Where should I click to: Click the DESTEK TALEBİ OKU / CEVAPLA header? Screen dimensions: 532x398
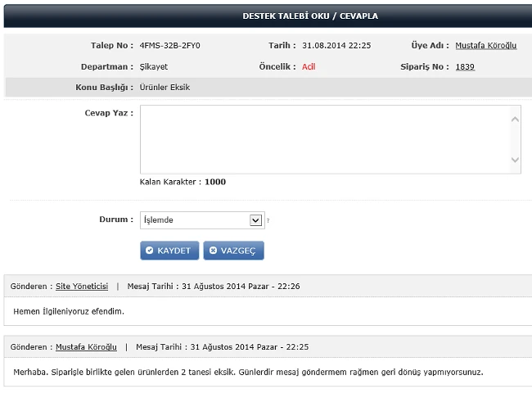310,16
